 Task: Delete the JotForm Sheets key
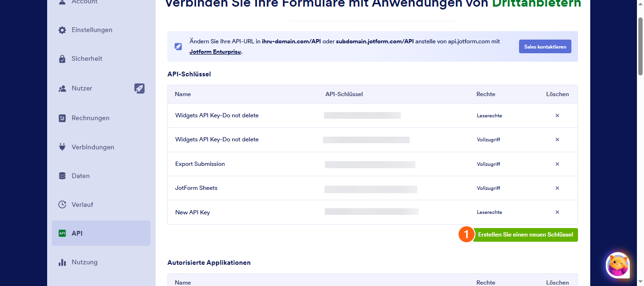(557, 188)
